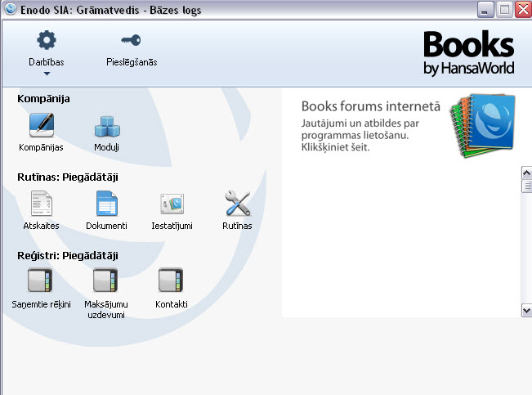Click the Pieslēgšanās key icon
Screen dimensions: 532x395
click(x=131, y=40)
